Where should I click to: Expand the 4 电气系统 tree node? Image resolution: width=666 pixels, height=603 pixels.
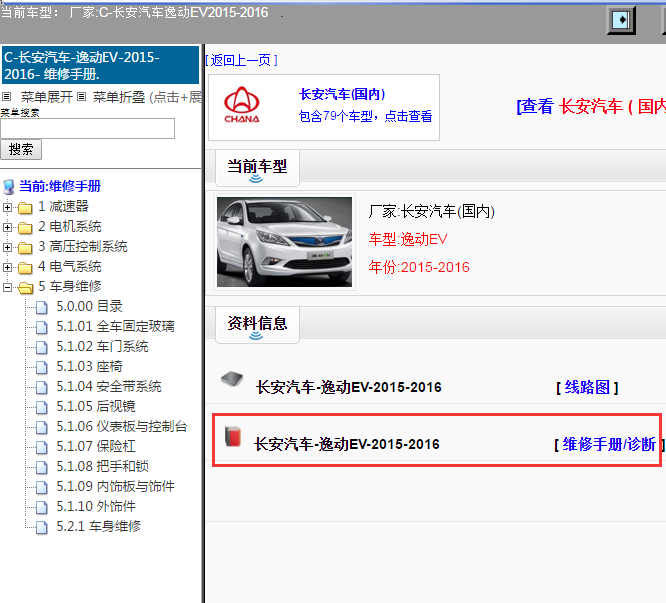pyautogui.click(x=7, y=268)
